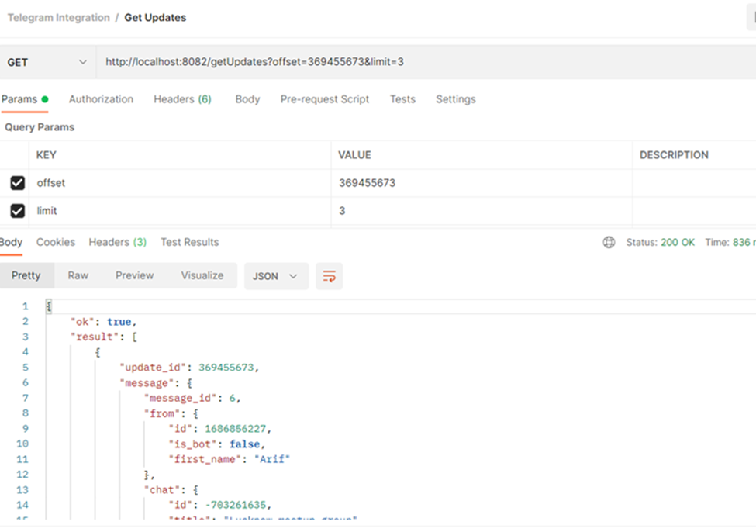Image resolution: width=756 pixels, height=532 pixels.
Task: Open the GET method dropdown
Action: [47, 62]
